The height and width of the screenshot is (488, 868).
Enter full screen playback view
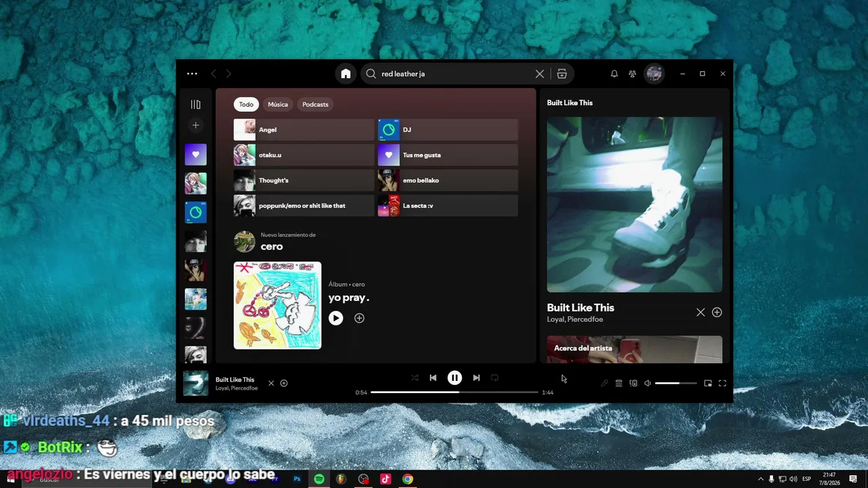[x=722, y=384]
